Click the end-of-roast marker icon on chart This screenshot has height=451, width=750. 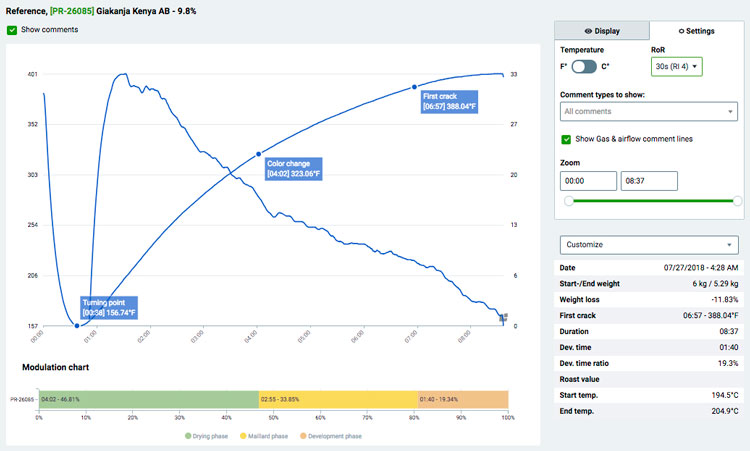pos(504,317)
